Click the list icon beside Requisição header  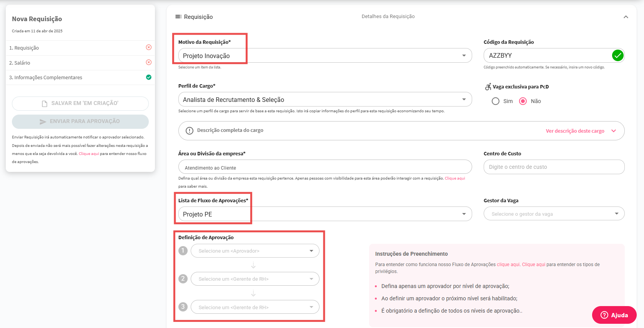click(x=178, y=17)
